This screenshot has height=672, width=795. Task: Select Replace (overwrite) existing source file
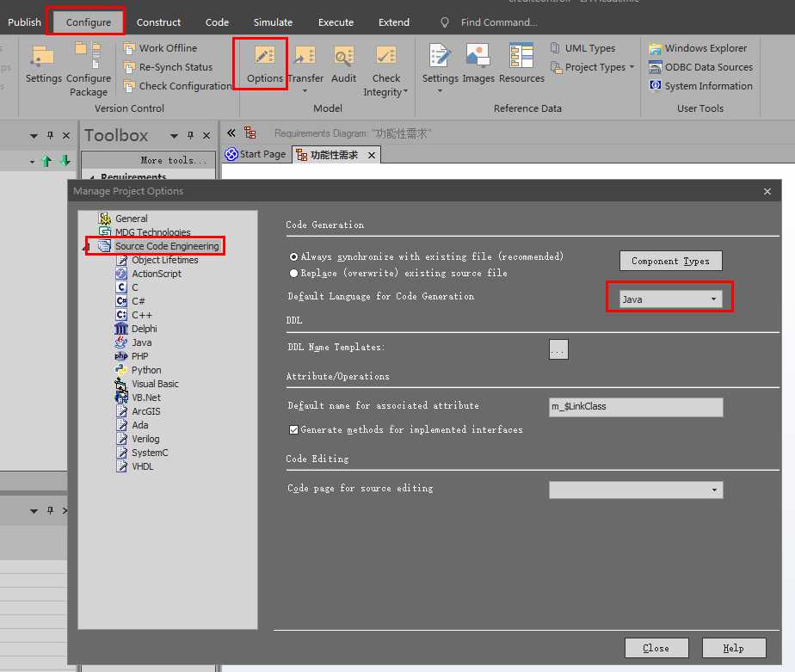coord(294,273)
